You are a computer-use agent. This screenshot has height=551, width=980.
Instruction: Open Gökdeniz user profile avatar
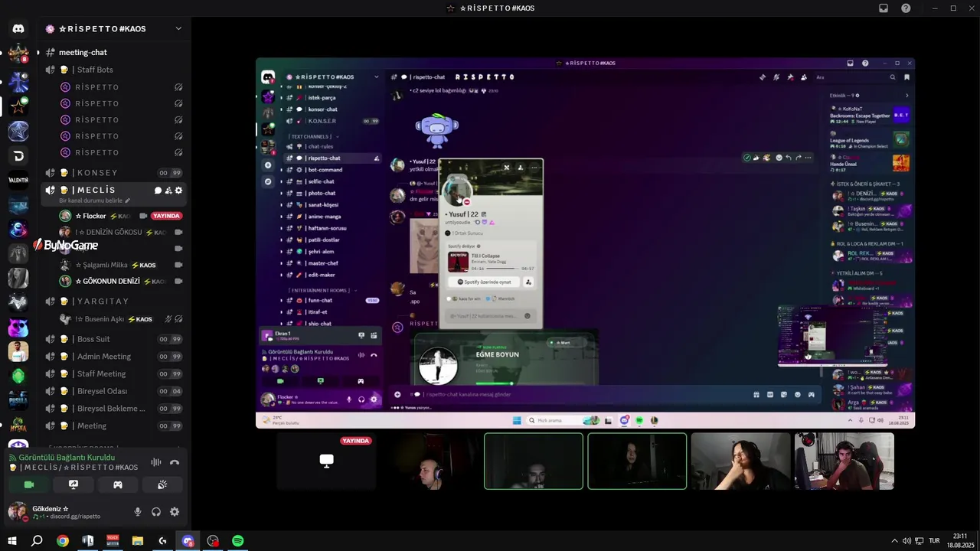tap(18, 512)
